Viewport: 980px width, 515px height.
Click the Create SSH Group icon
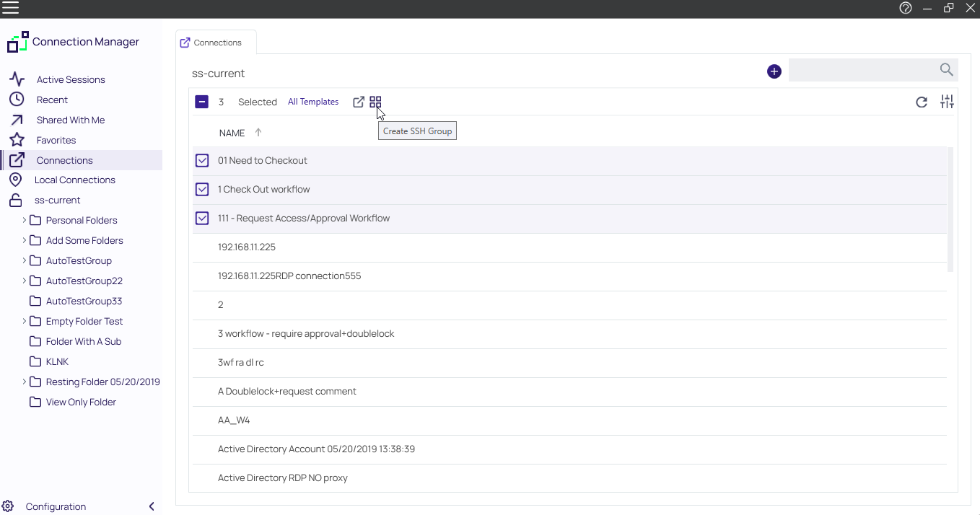[x=375, y=102]
